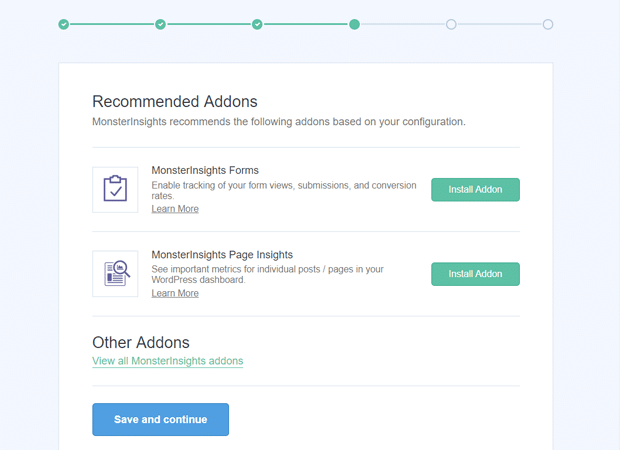Click the MonsterInsights Page Insights title
620x450 pixels.
click(222, 255)
